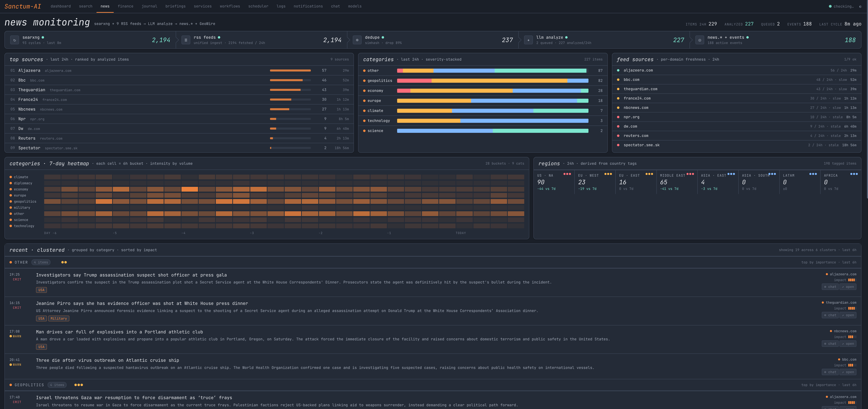Open the search tab
This screenshot has height=409, width=868.
pos(86,6)
